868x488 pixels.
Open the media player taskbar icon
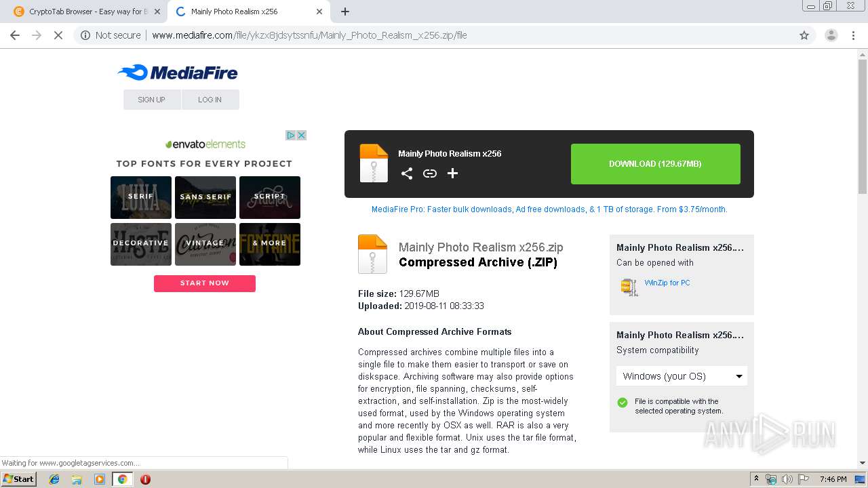pyautogui.click(x=100, y=479)
